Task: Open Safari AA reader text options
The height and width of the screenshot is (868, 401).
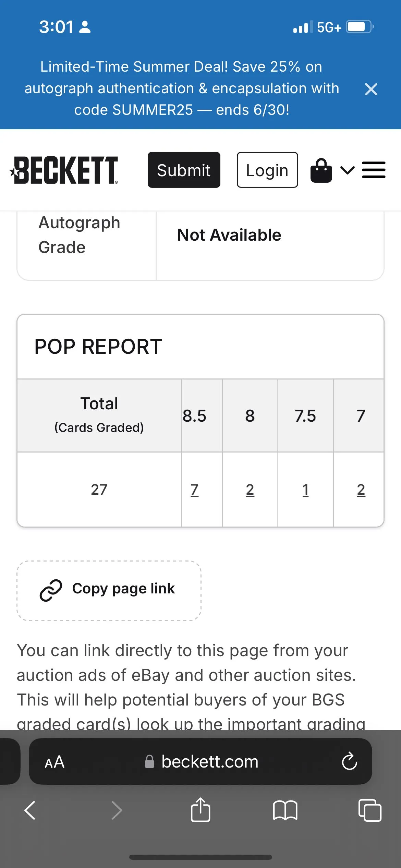Action: pos(54,762)
